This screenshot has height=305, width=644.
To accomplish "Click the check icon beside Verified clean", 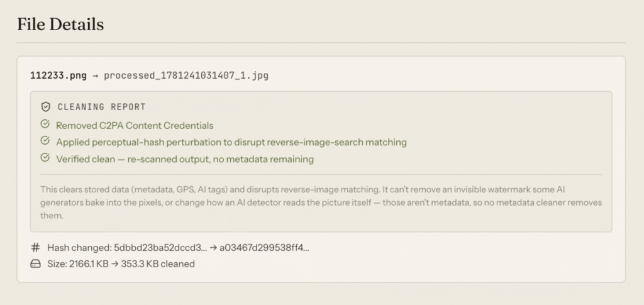I will click(x=45, y=158).
